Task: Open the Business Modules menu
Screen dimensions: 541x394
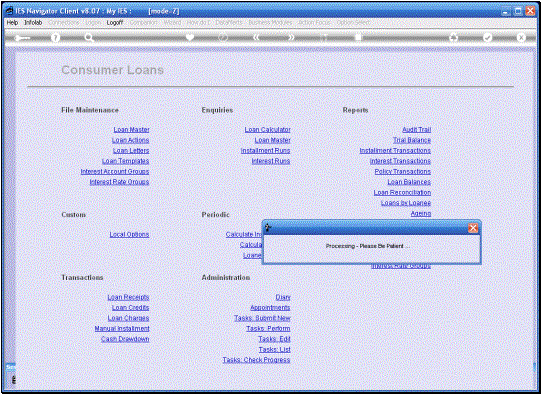Action: click(270, 22)
